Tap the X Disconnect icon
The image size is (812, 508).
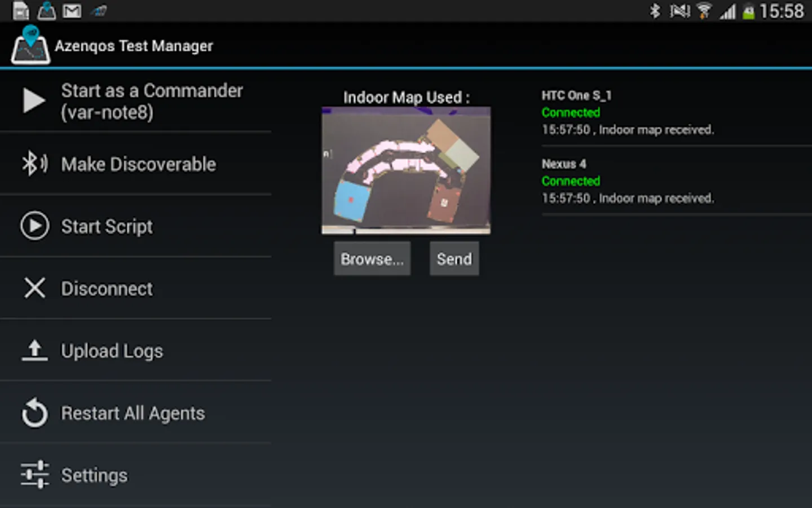coord(34,288)
